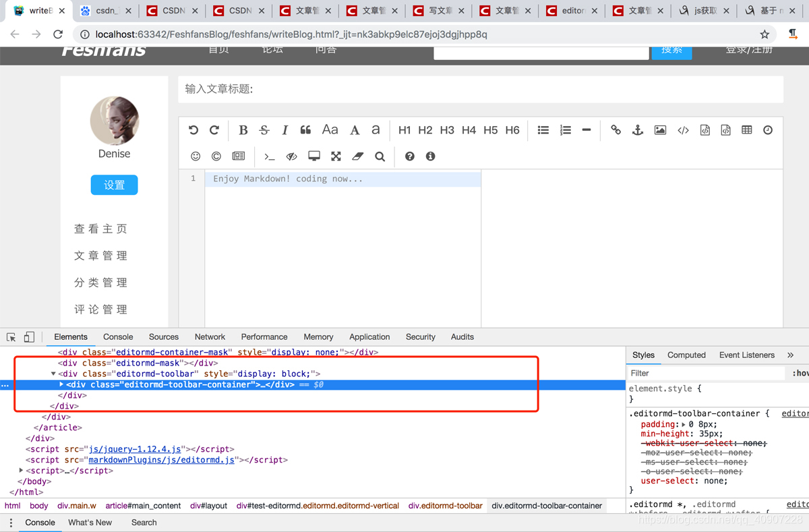Apply strikethrough formatting in the editor toolbar

click(264, 130)
